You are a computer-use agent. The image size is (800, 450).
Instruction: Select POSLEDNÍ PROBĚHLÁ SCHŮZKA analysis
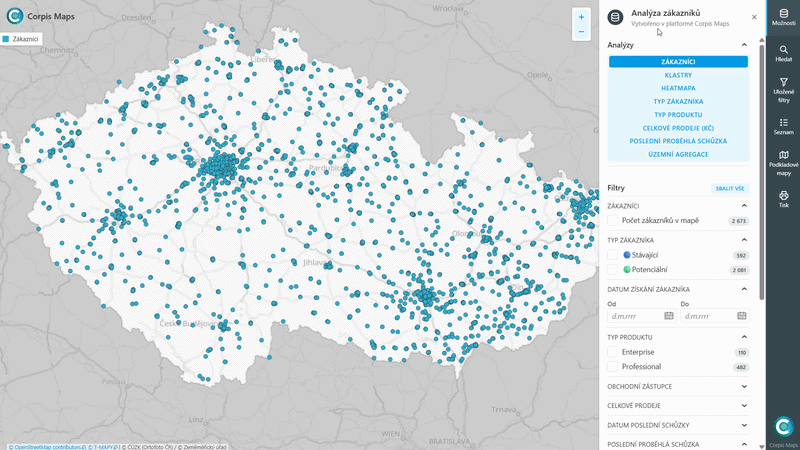[678, 141]
